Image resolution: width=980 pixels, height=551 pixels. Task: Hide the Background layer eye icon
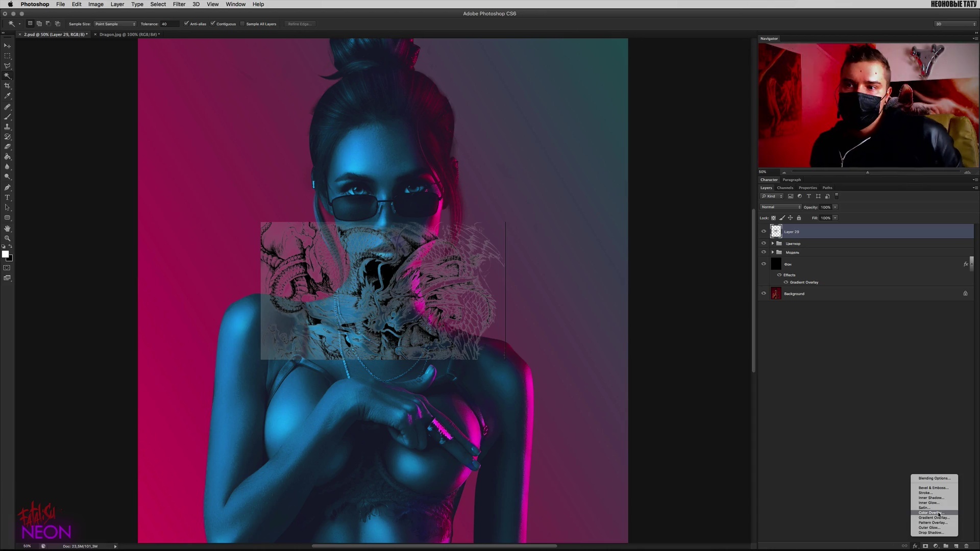(x=764, y=293)
